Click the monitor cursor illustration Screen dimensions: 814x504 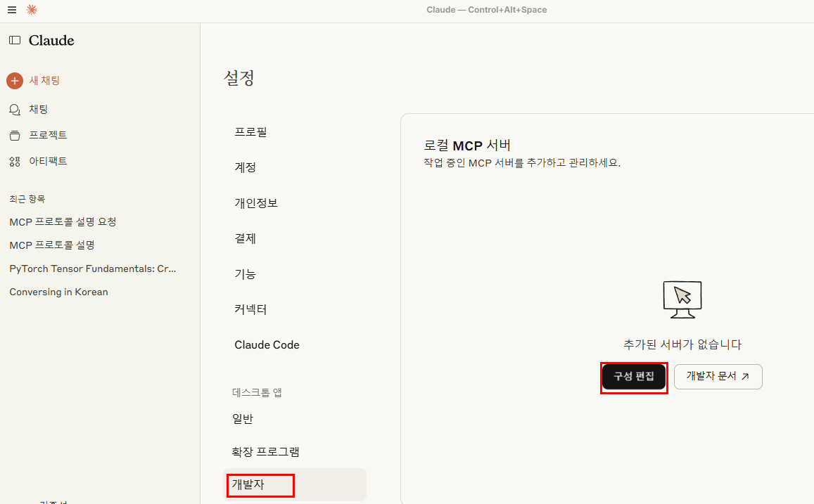[682, 299]
